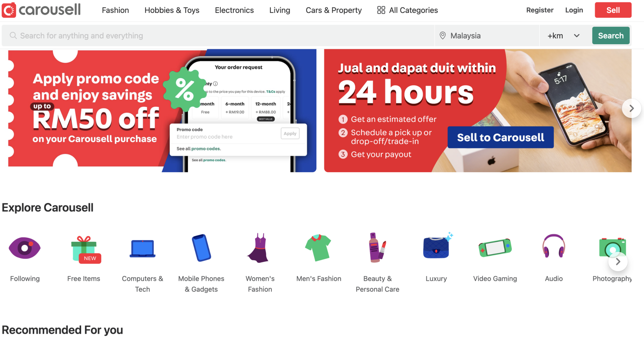Select the Luxury handbag icon
Image resolution: width=644 pixels, height=340 pixels.
pyautogui.click(x=437, y=247)
